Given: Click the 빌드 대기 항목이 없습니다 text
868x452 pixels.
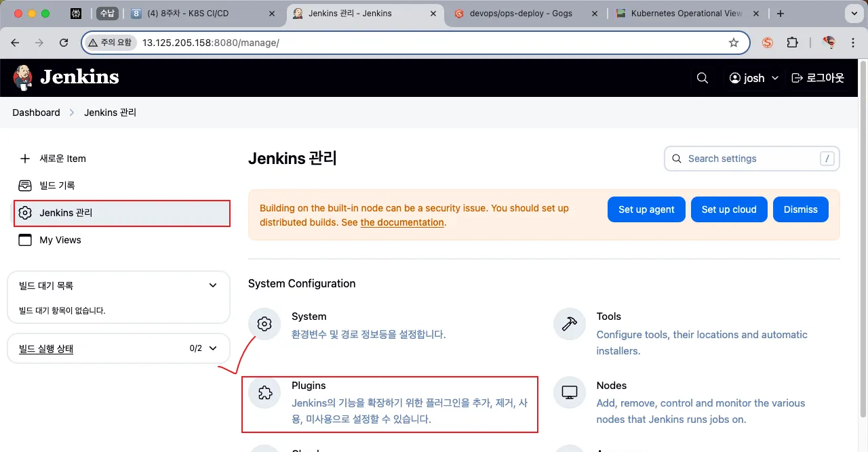Looking at the screenshot, I should pyautogui.click(x=62, y=310).
